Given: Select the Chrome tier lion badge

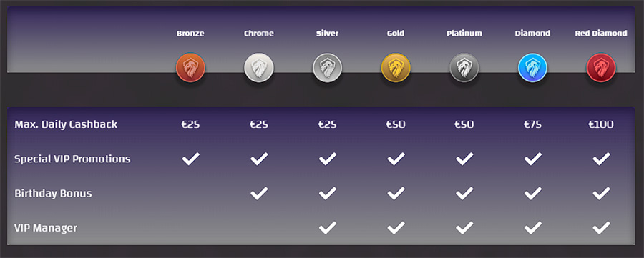Looking at the screenshot, I should click(x=259, y=68).
